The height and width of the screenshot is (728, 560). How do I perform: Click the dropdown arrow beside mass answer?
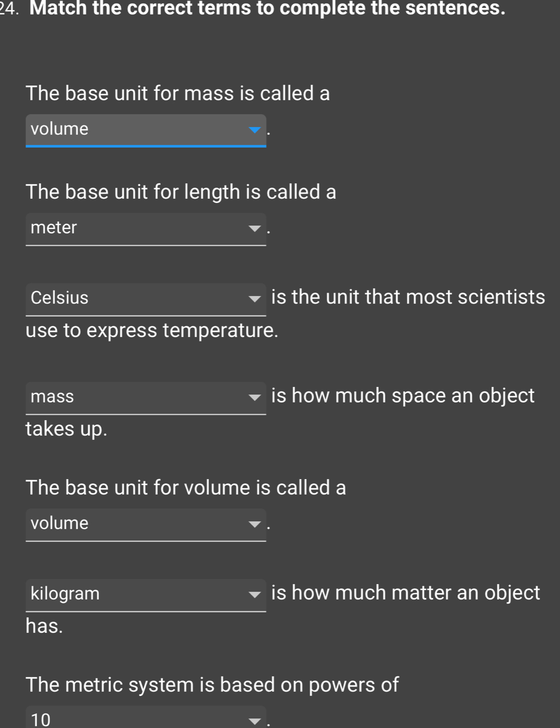254,397
